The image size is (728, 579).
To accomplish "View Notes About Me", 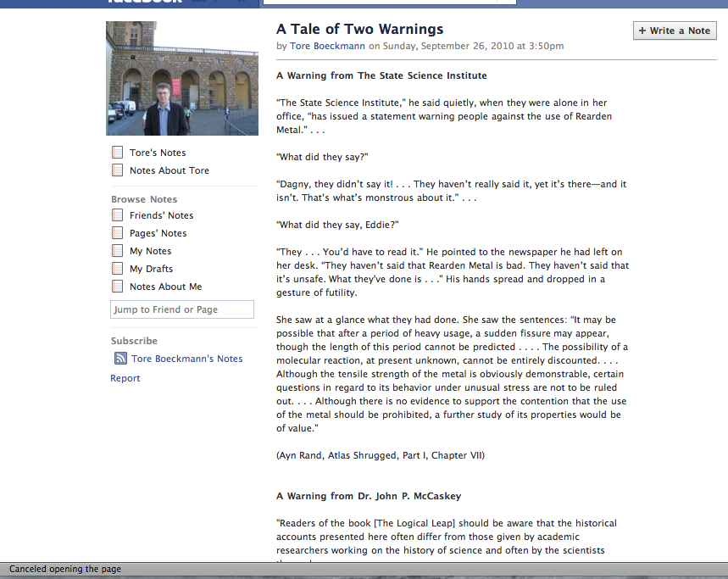I will coord(166,287).
